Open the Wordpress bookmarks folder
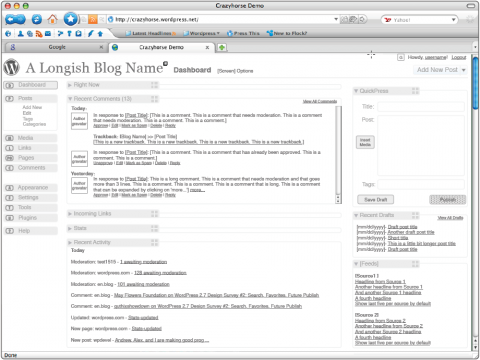 coord(202,33)
